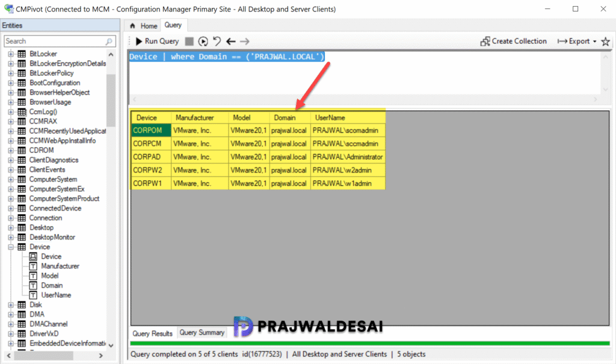The height and width of the screenshot is (364, 616).
Task: Click the Device child device icon
Action: [34, 257]
